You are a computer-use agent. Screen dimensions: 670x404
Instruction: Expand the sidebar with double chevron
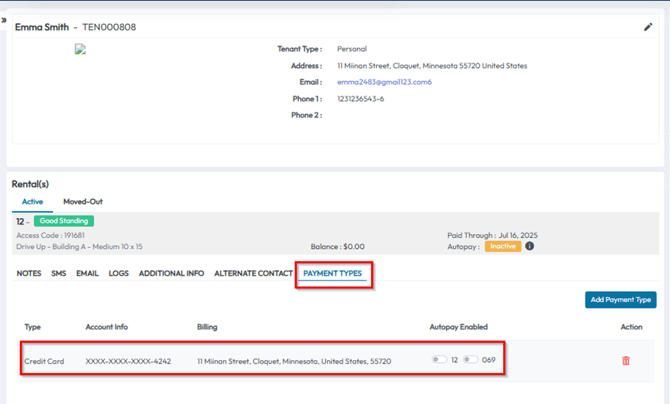4,20
